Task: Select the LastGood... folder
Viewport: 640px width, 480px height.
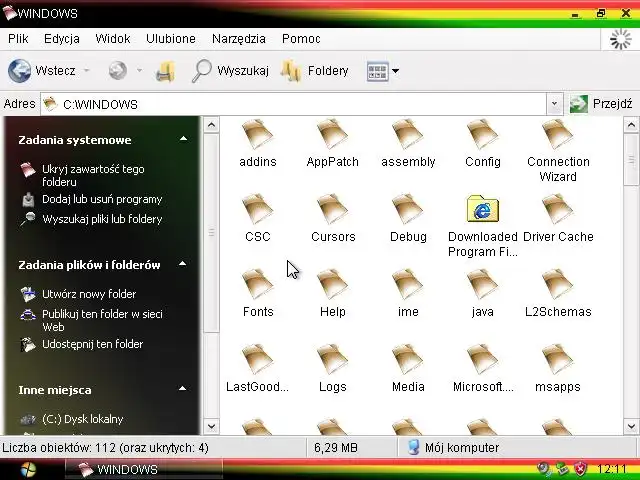Action: 258,369
